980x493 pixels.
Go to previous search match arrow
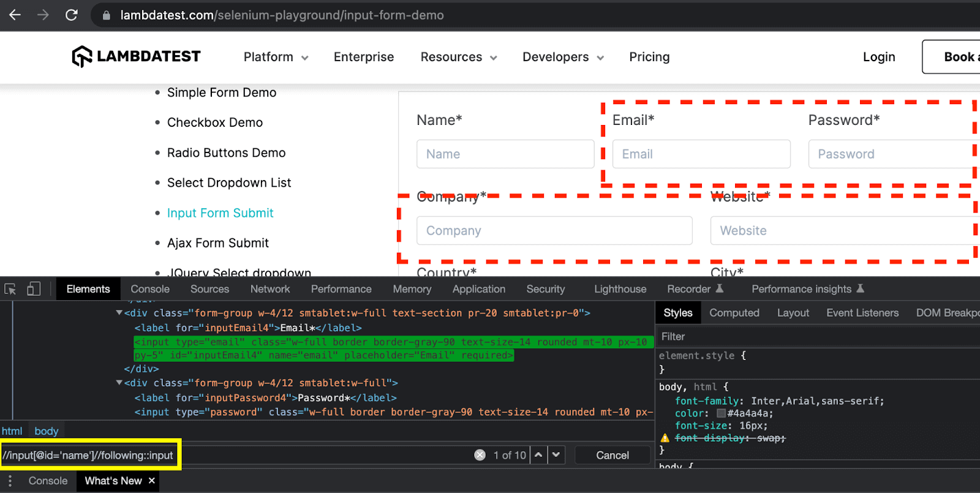(x=538, y=455)
